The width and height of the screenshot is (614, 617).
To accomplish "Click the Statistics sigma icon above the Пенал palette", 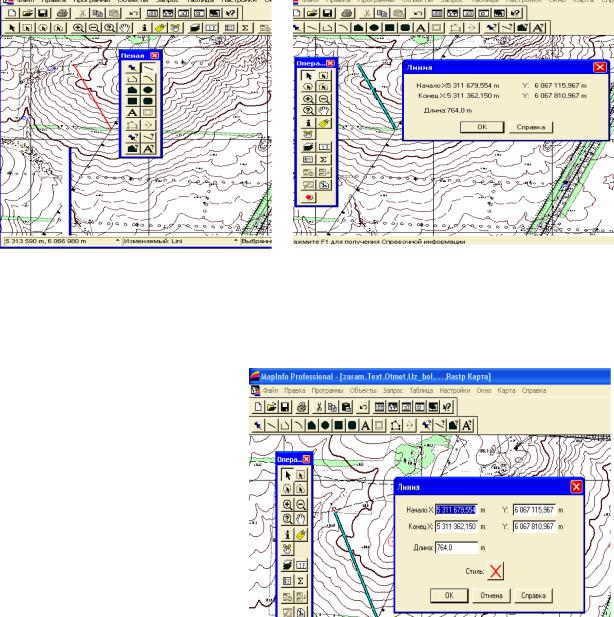I will [x=245, y=28].
